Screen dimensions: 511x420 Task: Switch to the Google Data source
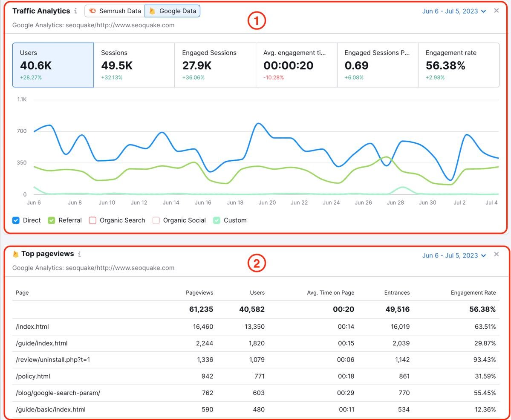(x=173, y=11)
